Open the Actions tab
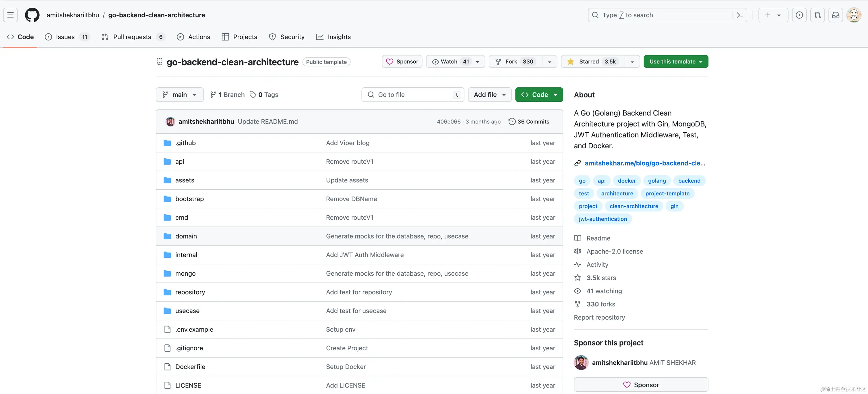Image resolution: width=868 pixels, height=394 pixels. [x=193, y=37]
